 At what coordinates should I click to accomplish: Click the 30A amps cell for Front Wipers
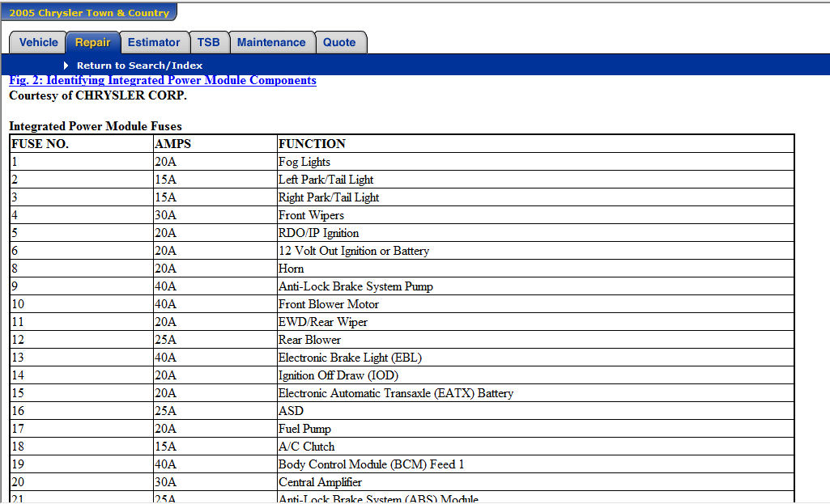215,215
